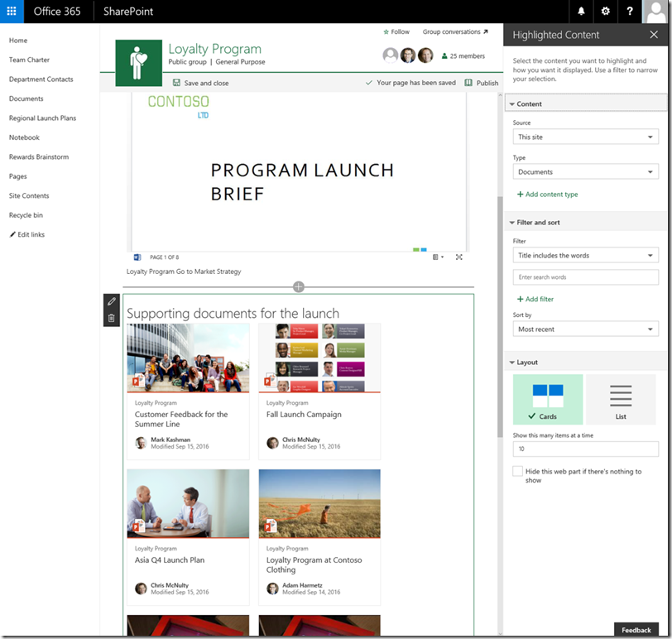The image size is (672, 639).
Task: Click the Enter search words field
Action: pyautogui.click(x=585, y=277)
